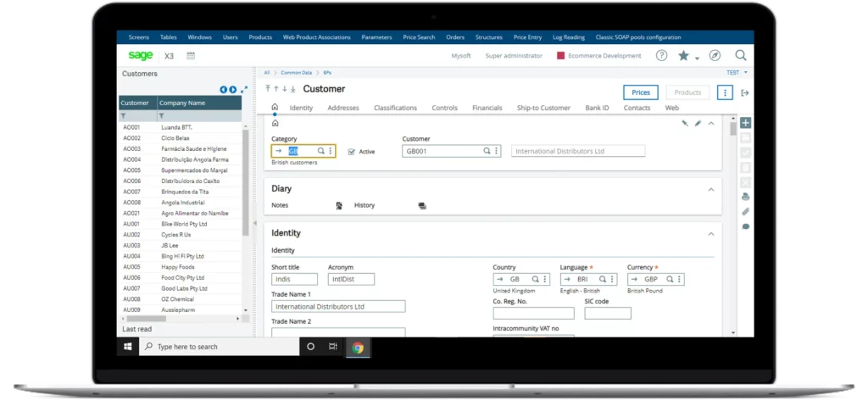Click the Sage logo
868x401 pixels.
141,55
